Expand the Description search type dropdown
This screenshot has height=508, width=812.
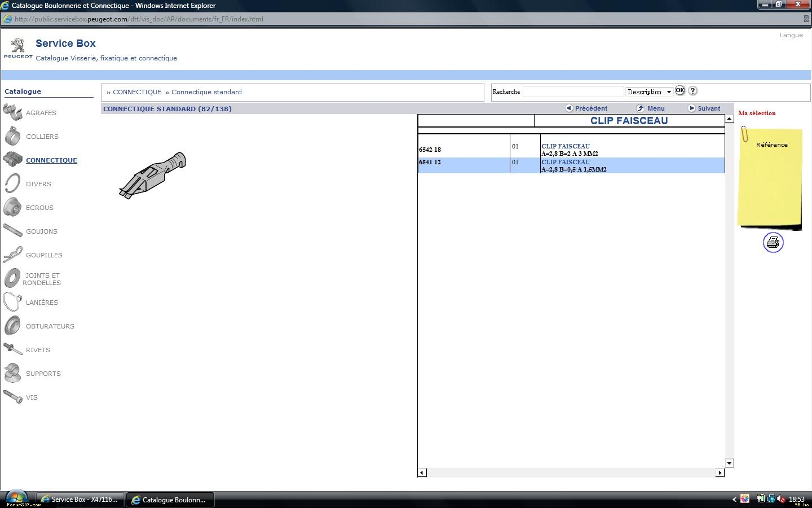coord(650,91)
